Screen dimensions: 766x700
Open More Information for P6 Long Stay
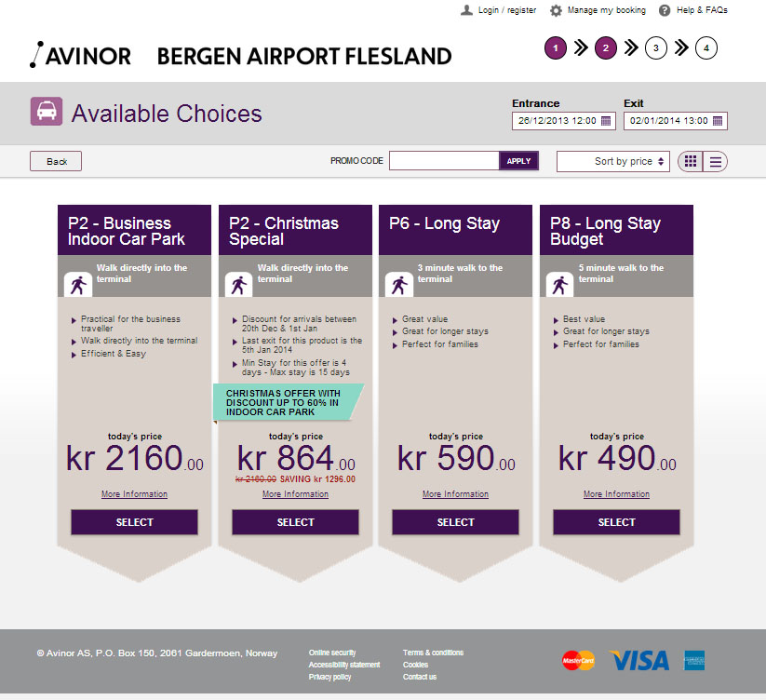455,494
